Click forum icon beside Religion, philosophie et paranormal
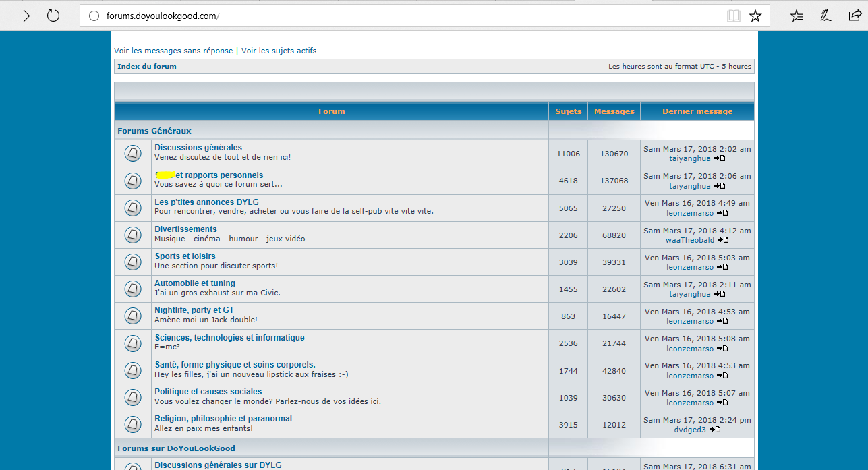This screenshot has height=470, width=868. [133, 425]
